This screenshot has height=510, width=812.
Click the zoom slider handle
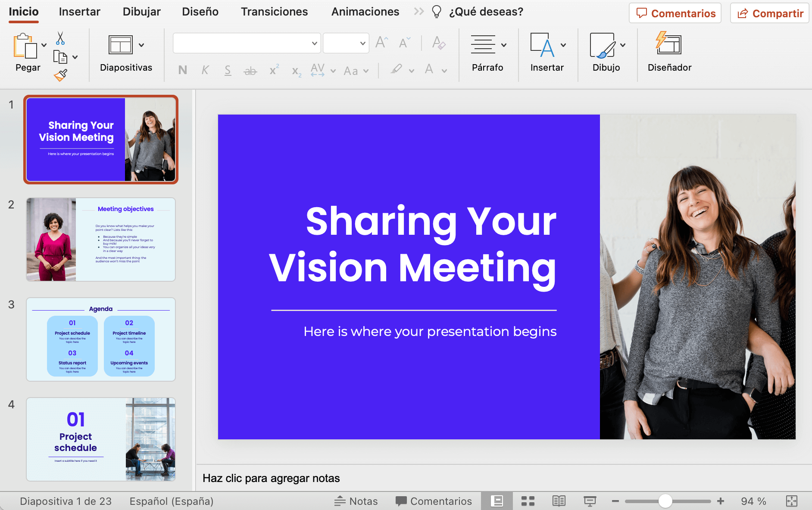[665, 501]
